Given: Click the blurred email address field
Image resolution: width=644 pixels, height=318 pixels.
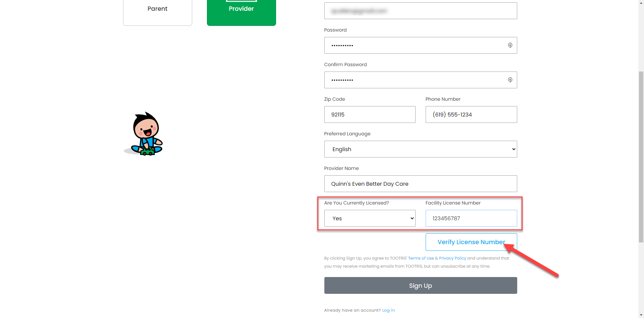Looking at the screenshot, I should [420, 11].
